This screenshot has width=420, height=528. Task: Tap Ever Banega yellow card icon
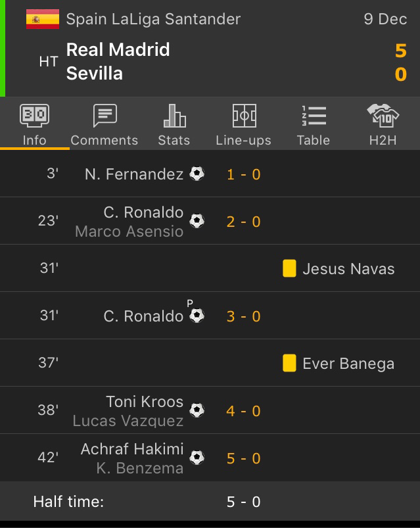coord(289,363)
